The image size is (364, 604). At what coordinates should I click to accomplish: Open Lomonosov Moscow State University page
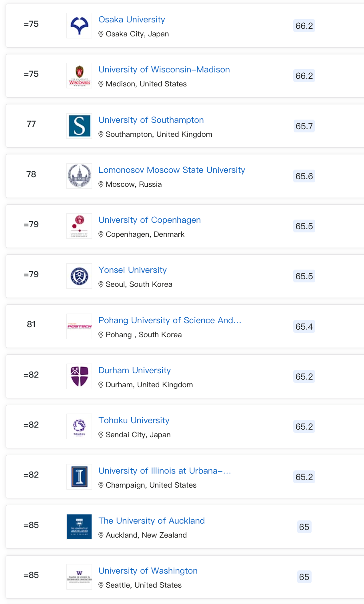point(172,170)
